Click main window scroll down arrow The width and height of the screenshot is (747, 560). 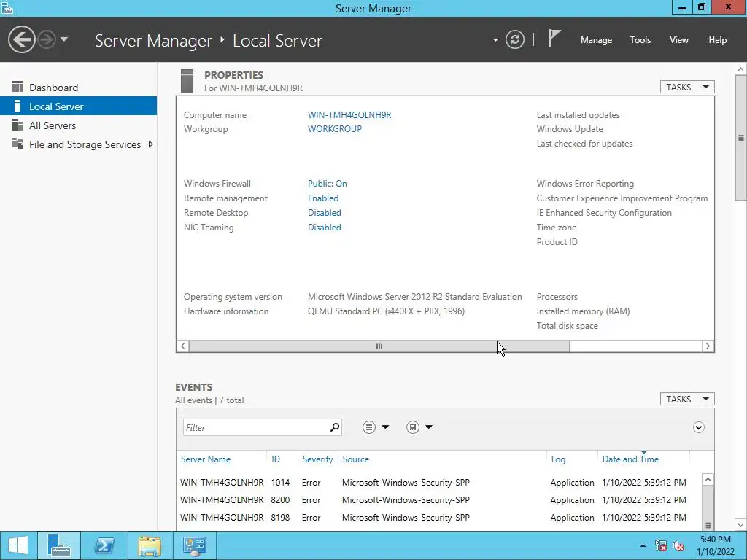(x=741, y=525)
